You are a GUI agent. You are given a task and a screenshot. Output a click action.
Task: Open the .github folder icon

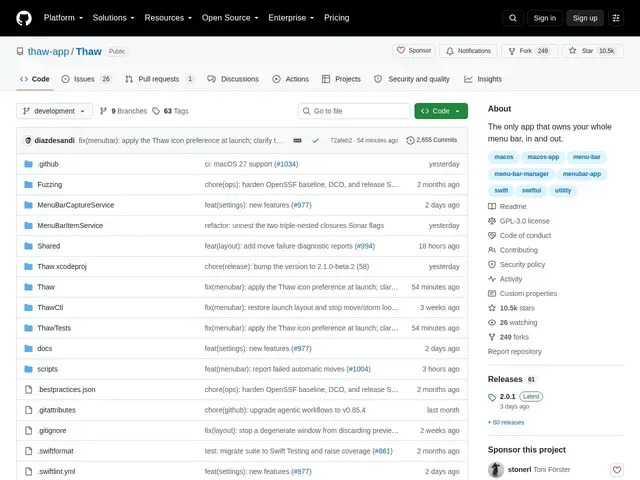[28, 164]
